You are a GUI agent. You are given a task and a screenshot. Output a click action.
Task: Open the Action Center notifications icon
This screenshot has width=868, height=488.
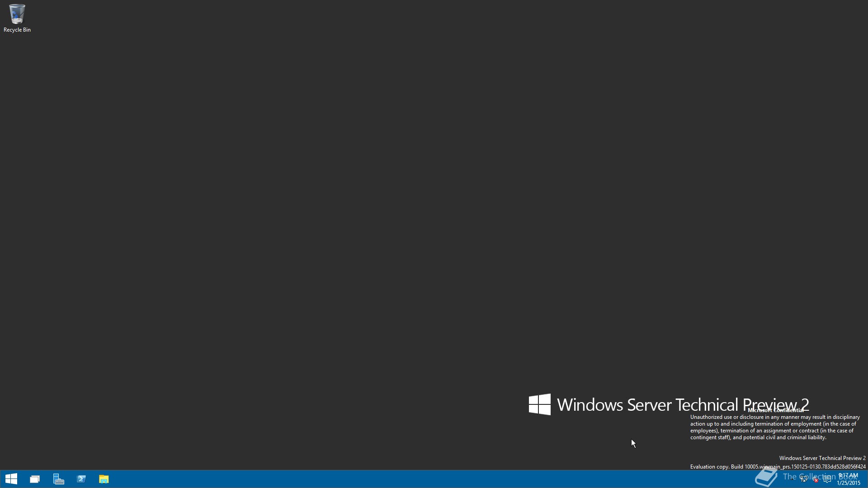coord(827,479)
